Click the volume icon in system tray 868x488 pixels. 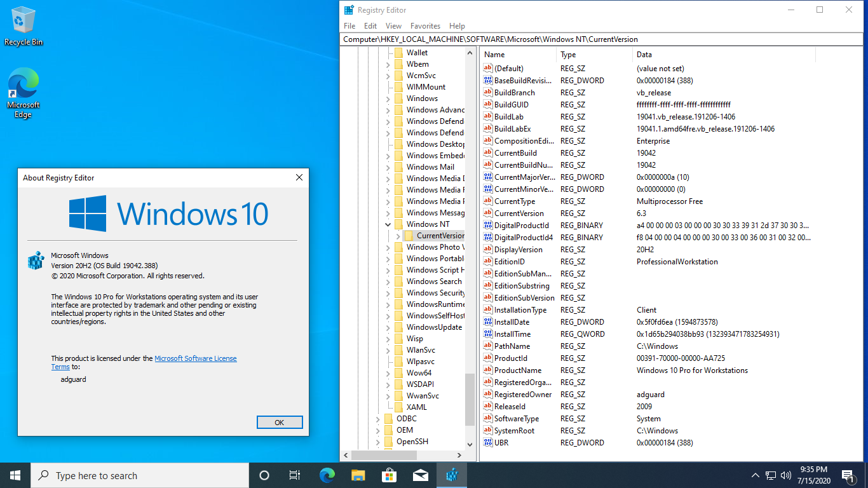[786, 475]
